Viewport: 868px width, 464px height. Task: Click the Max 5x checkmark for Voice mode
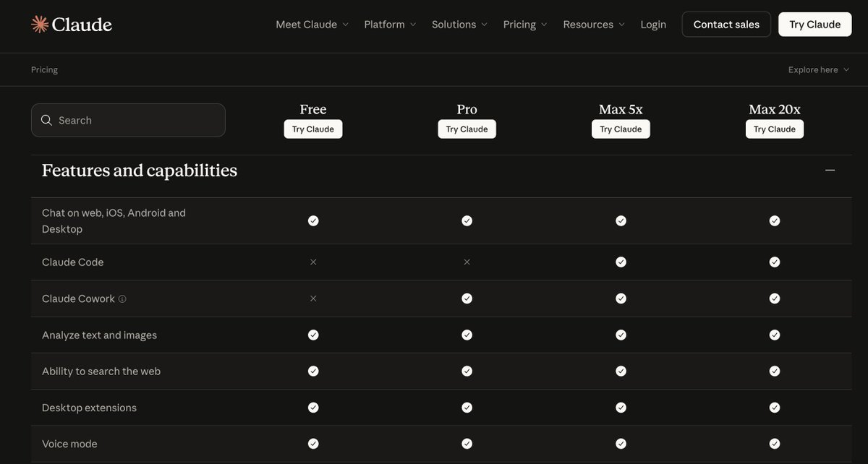pyautogui.click(x=621, y=444)
